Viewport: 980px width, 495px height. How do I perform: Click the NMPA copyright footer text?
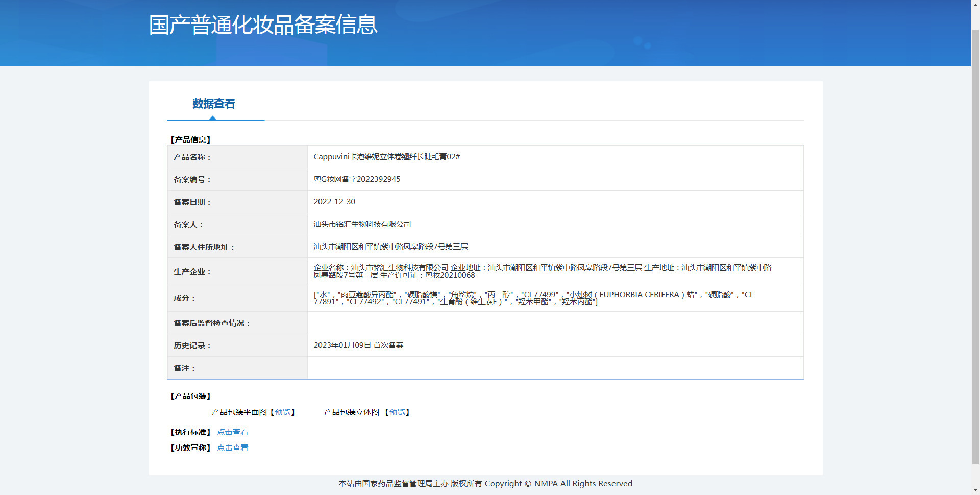pyautogui.click(x=485, y=483)
